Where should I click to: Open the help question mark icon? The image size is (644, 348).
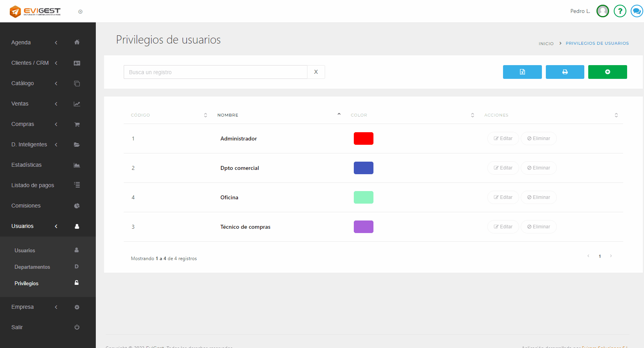(620, 11)
